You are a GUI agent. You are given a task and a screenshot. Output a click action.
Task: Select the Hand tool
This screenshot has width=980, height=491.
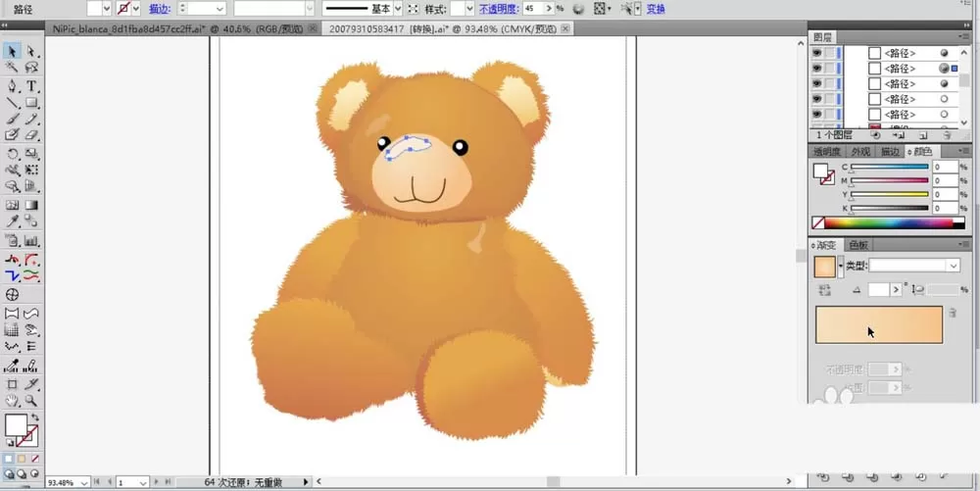(x=12, y=401)
